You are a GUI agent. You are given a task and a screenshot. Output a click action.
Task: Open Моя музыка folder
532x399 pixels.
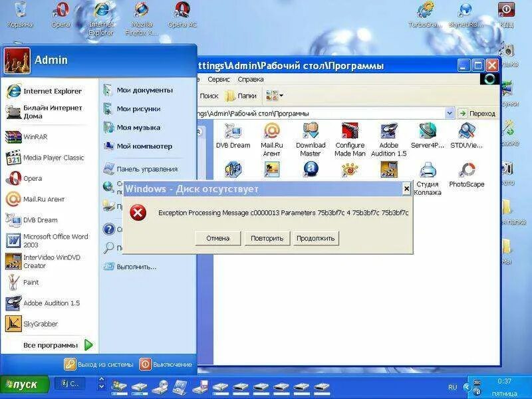coord(132,128)
